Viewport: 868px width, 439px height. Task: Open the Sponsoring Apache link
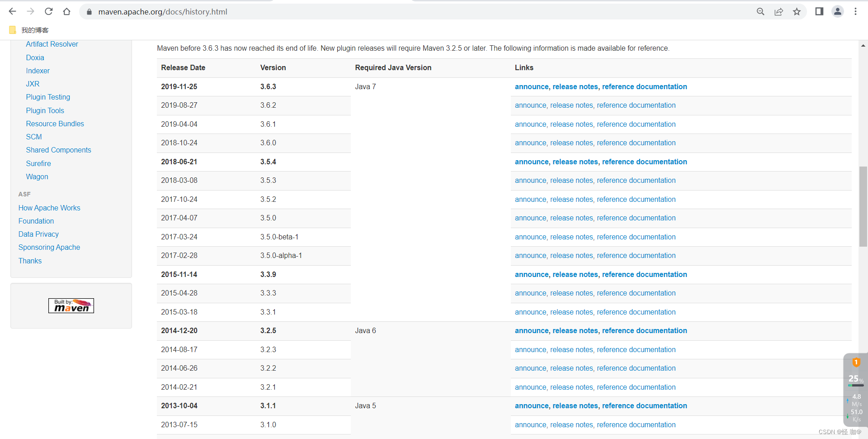[49, 247]
